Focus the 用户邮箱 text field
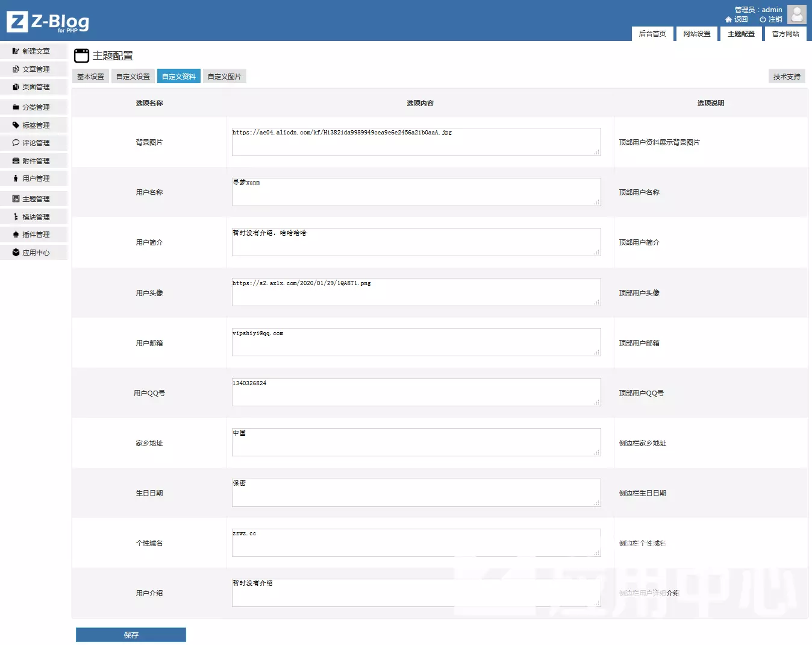The width and height of the screenshot is (812, 645). tap(416, 342)
